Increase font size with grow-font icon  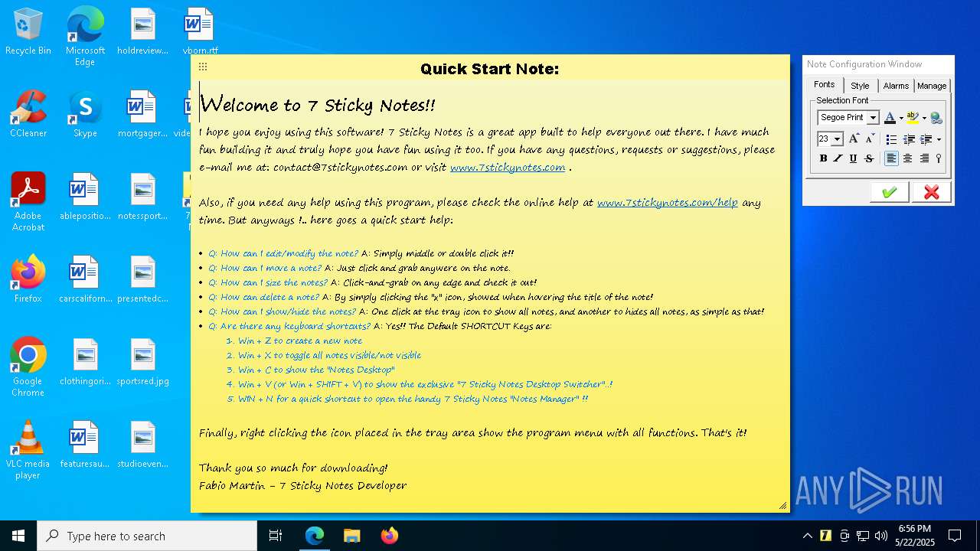854,139
